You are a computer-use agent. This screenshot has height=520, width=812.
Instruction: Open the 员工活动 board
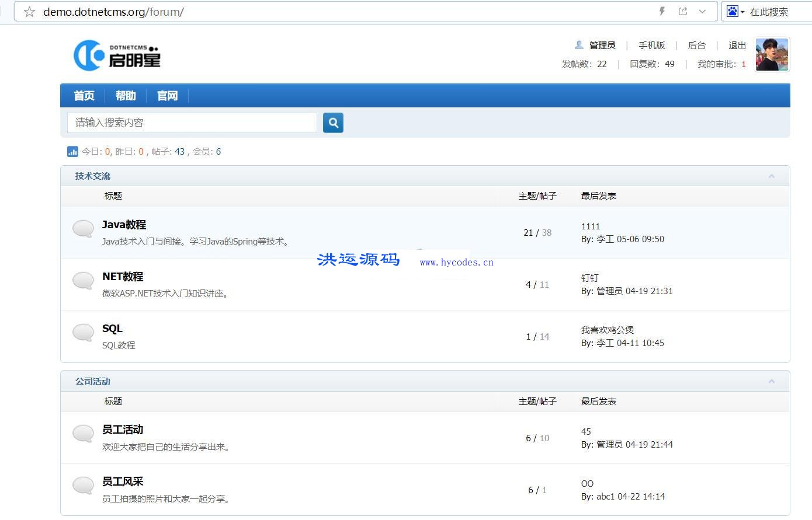point(123,430)
